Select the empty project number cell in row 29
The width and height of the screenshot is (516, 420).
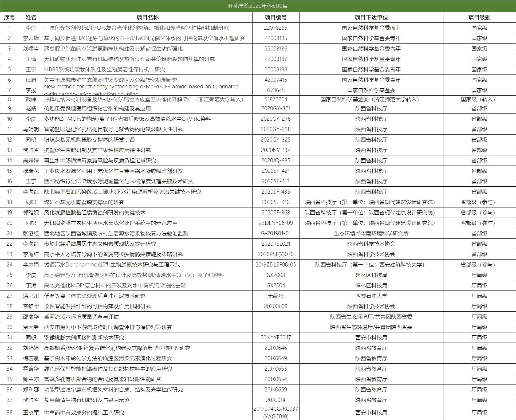tap(275, 317)
